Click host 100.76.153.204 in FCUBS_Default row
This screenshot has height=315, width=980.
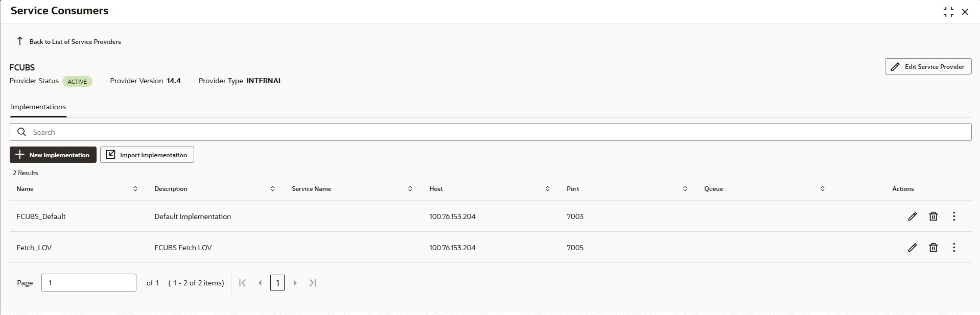pyautogui.click(x=452, y=216)
